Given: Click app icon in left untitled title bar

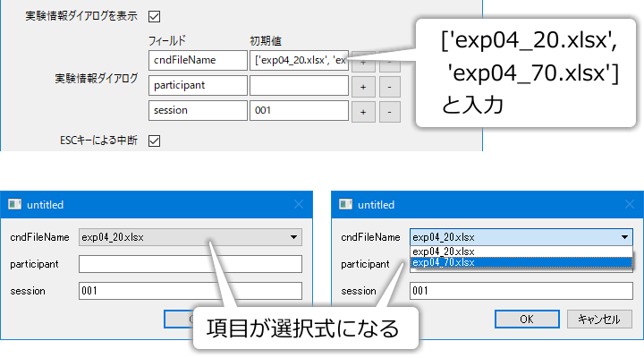Looking at the screenshot, I should 15,204.
